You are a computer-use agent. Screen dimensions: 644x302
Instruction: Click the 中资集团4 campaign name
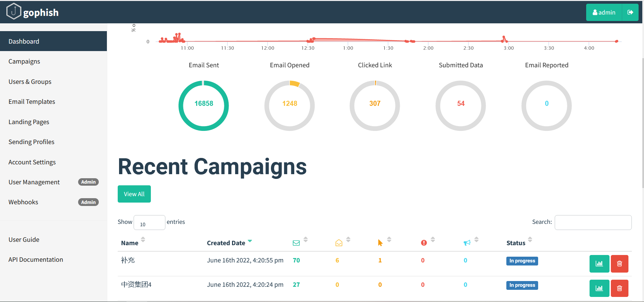(x=136, y=285)
